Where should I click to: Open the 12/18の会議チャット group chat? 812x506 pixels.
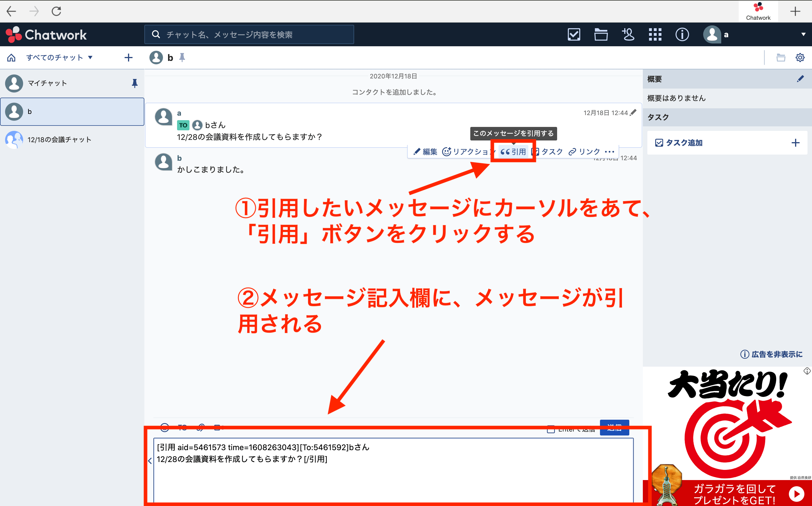pos(72,140)
